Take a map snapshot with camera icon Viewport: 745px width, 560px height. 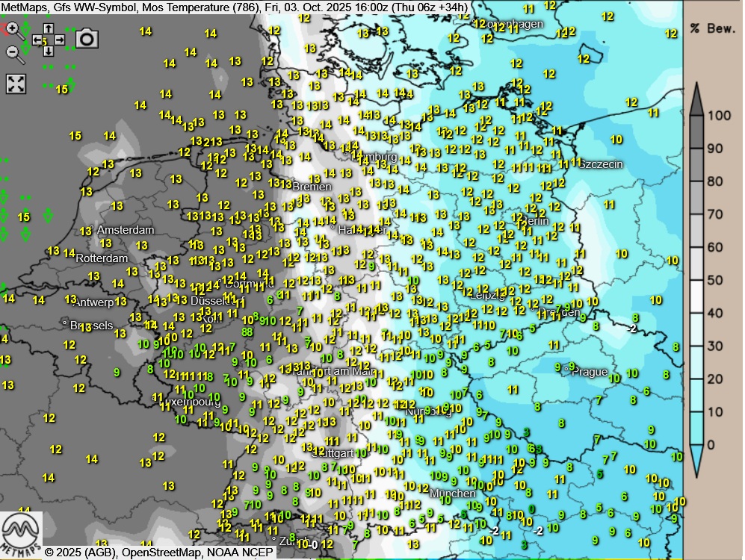(x=87, y=38)
